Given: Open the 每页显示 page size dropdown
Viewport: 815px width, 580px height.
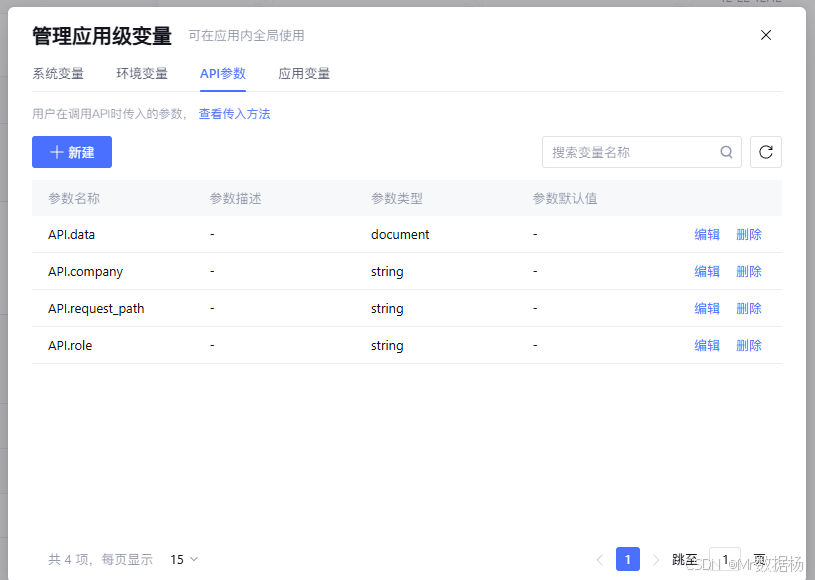Looking at the screenshot, I should click(x=180, y=559).
